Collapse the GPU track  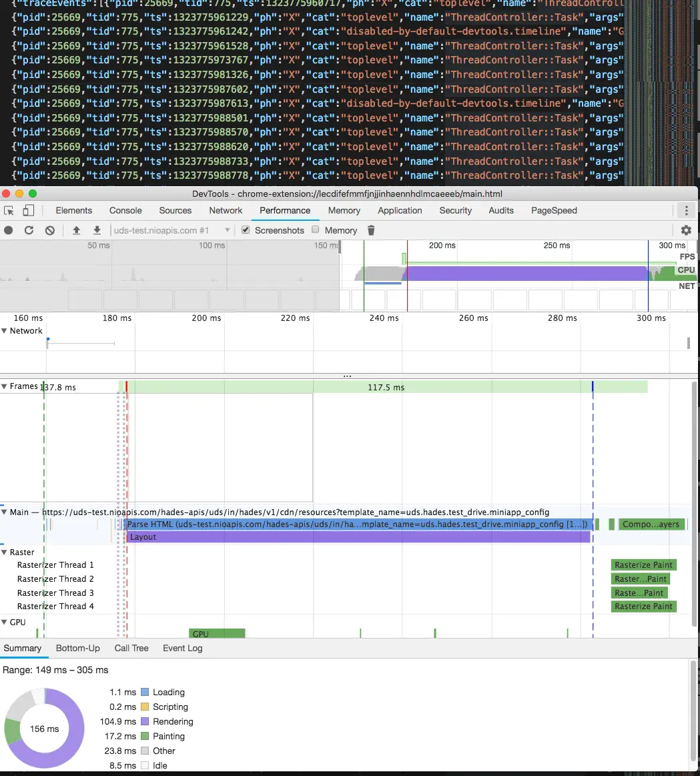pos(5,622)
